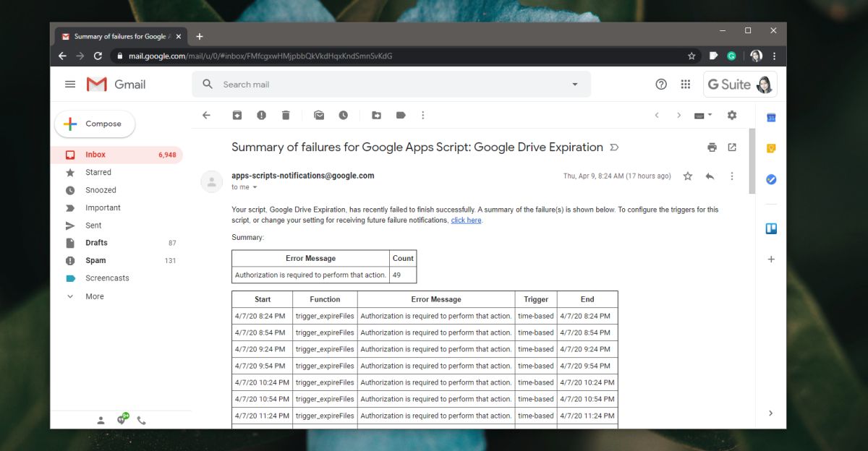Toggle importance marker next to subject
Viewport: 868px width, 451px height.
pyautogui.click(x=614, y=147)
